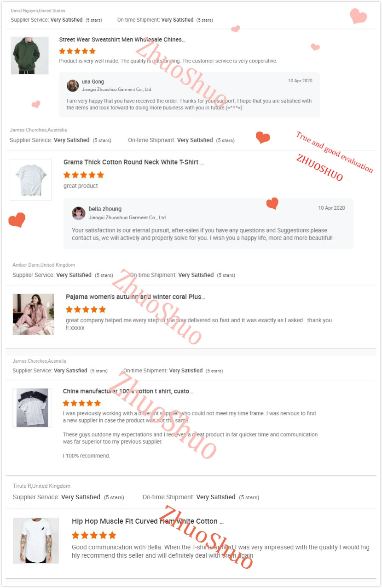Click bella zhoung's profile avatar
Viewport: 382px width, 588px height.
(79, 213)
